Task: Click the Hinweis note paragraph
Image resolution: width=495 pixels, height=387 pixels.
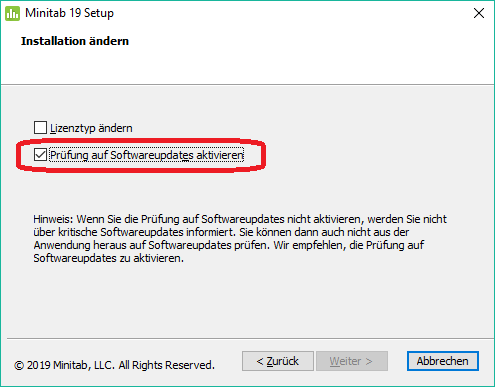Action: (x=240, y=239)
